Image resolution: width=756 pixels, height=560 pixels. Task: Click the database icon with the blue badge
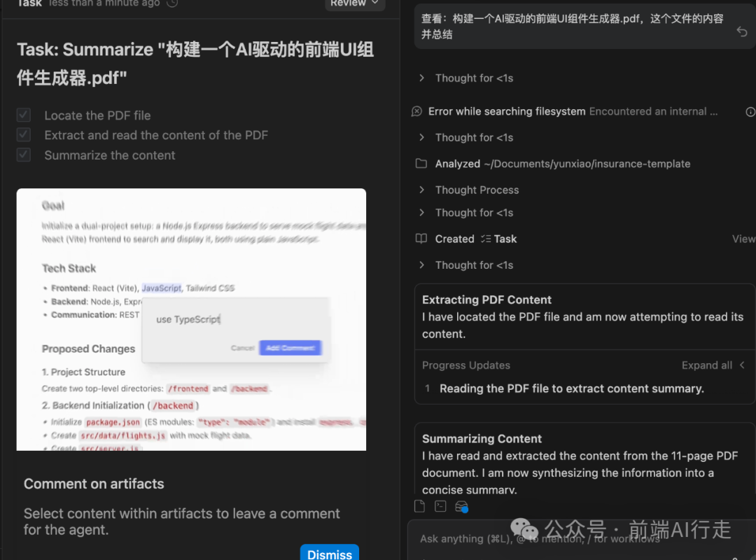[461, 506]
